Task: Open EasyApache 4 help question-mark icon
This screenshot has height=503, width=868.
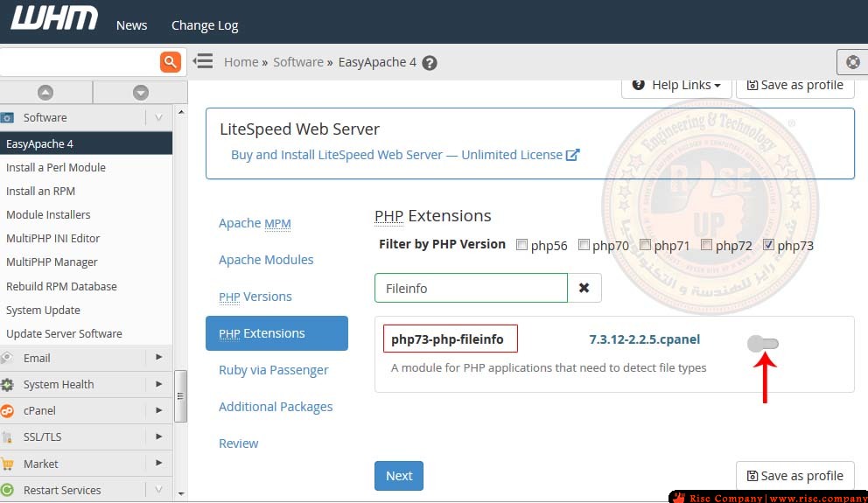Action: click(x=430, y=63)
